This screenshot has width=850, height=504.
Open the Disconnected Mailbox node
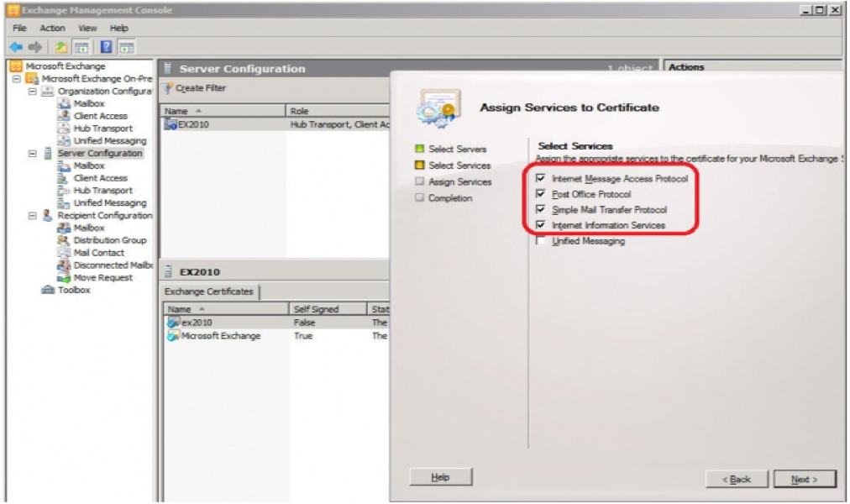coord(113,265)
